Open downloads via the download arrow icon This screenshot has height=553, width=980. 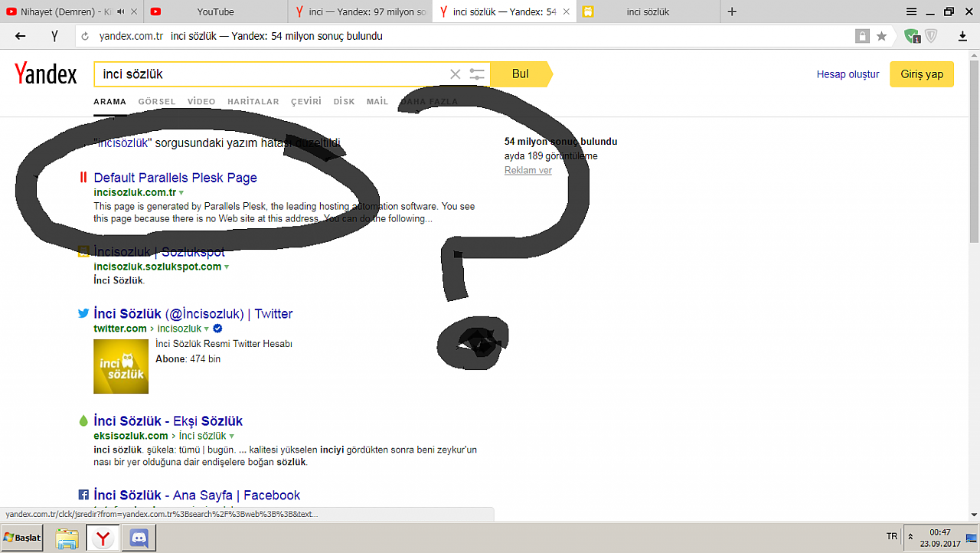tap(963, 36)
